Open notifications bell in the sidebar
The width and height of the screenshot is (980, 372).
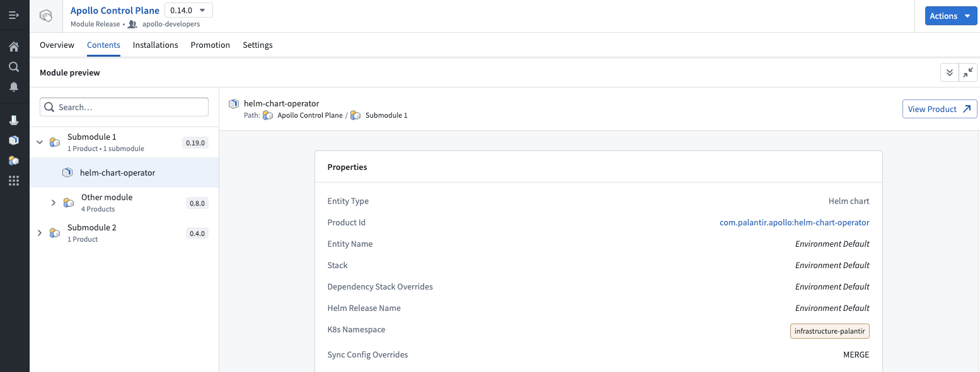14,87
